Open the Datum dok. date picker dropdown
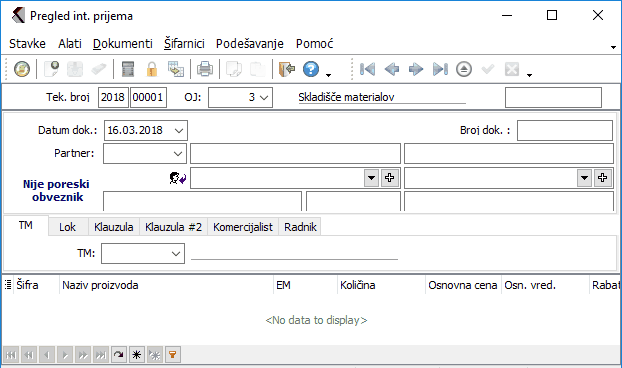This screenshot has height=368, width=622. tap(179, 130)
